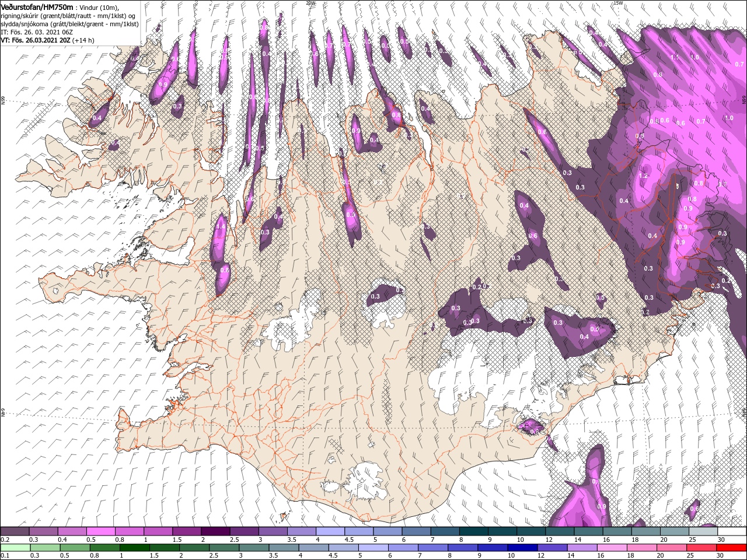The height and width of the screenshot is (560, 747).
Task: Pick the royal blue swatch between 9 and 10 on rain scale
Action: tap(493, 547)
